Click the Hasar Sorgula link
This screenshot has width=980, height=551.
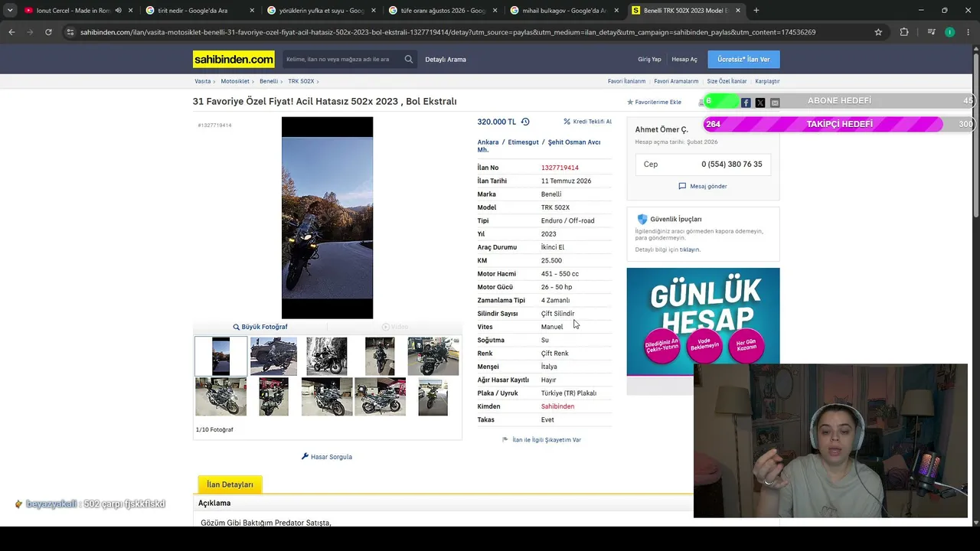[x=327, y=457]
